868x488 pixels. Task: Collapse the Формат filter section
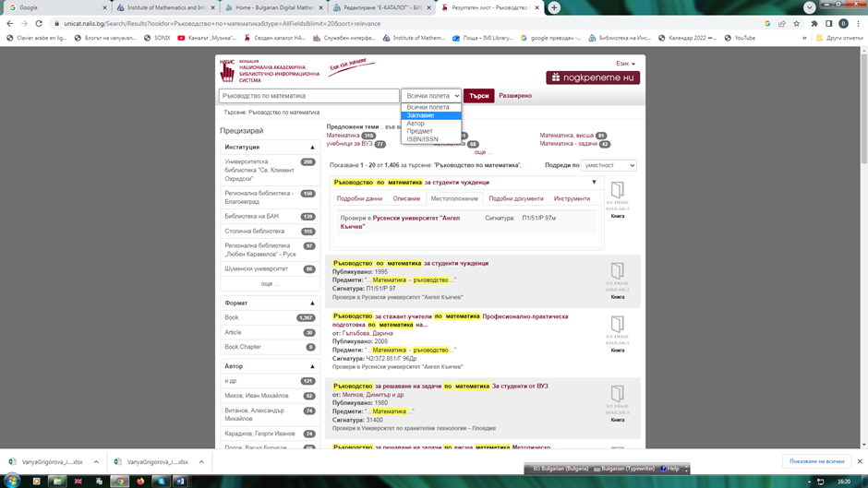point(312,303)
